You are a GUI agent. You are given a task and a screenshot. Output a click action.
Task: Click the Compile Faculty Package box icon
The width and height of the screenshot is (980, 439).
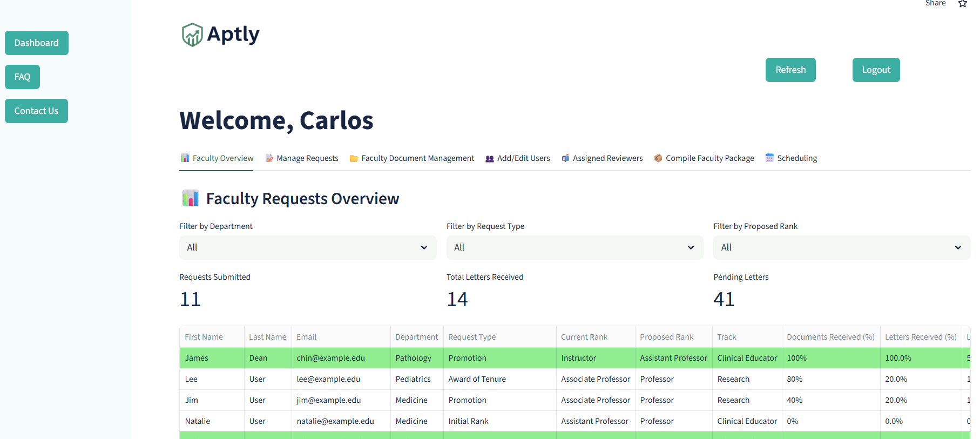(658, 158)
